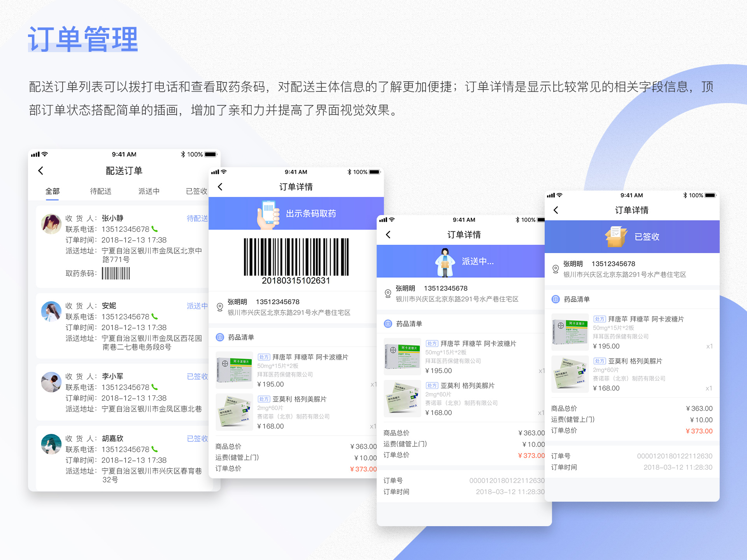
Task: Switch to the 待配送 tab
Action: (101, 191)
